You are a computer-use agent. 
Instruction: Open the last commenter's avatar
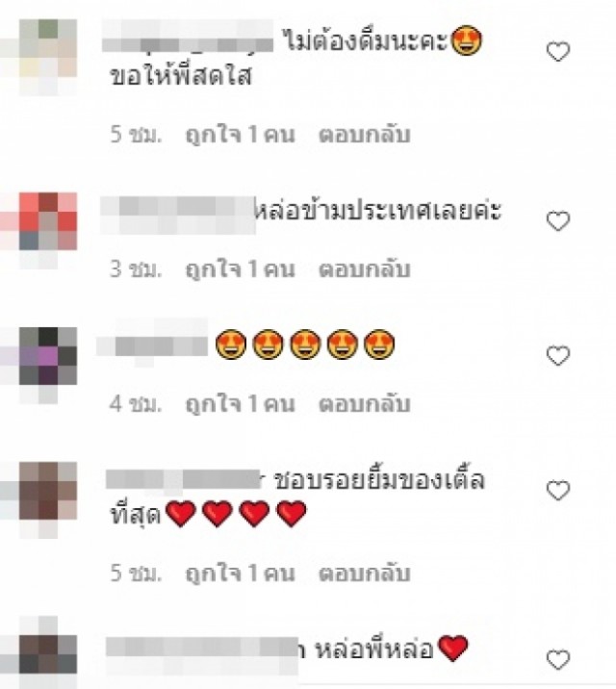48,651
